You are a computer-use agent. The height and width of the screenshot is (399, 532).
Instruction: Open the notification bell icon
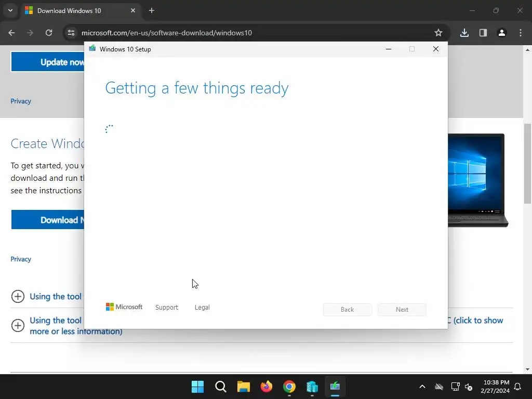[x=518, y=387]
